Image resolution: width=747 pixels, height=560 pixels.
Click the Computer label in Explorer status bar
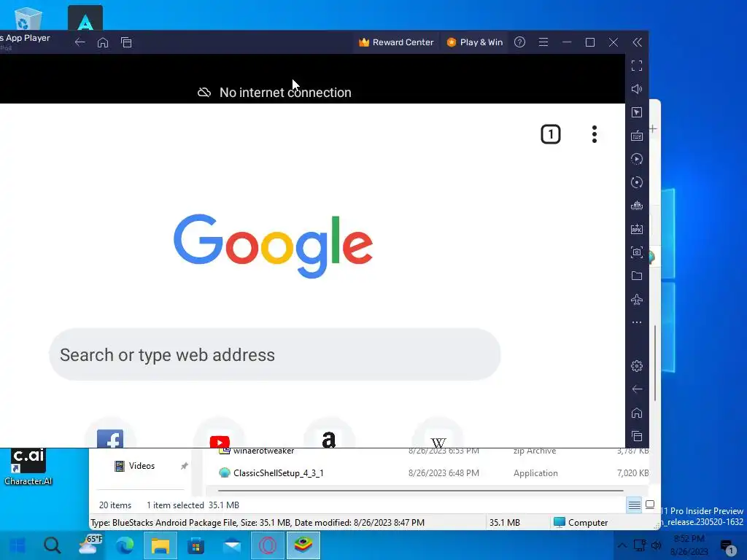(x=588, y=522)
